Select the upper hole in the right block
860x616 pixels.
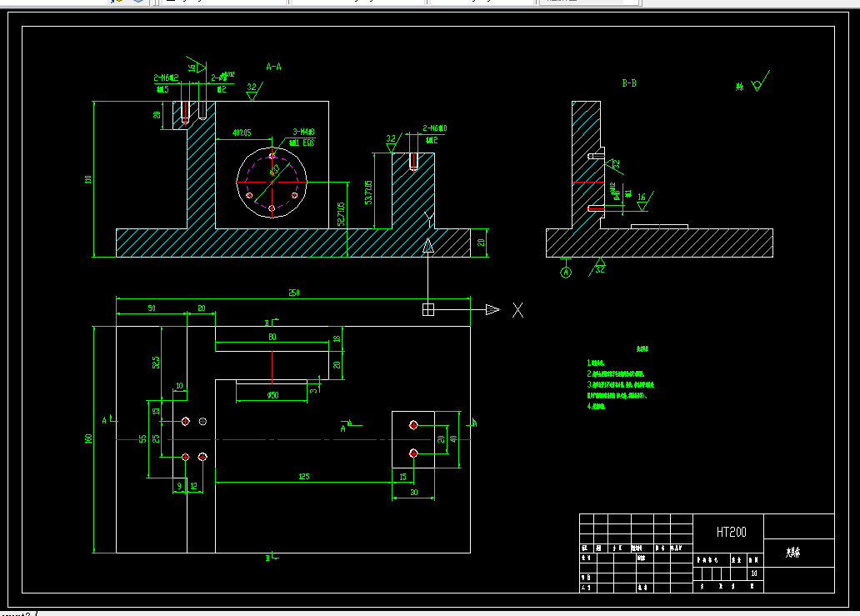pyautogui.click(x=413, y=425)
